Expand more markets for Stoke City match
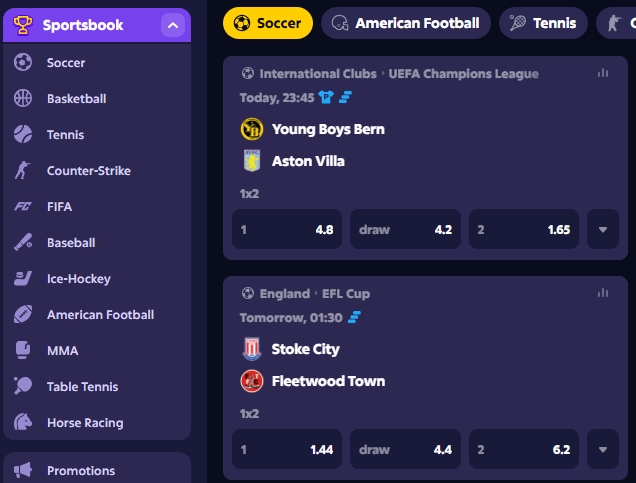Image resolution: width=636 pixels, height=483 pixels. point(602,449)
